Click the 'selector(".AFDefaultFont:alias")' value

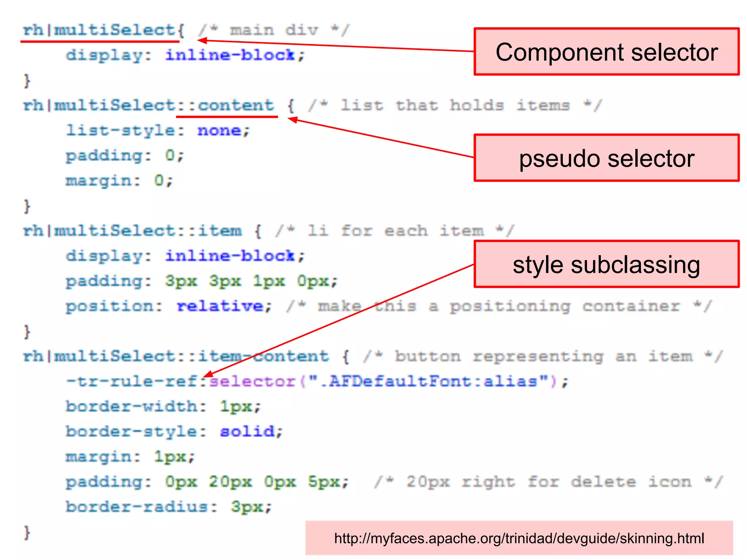383,382
